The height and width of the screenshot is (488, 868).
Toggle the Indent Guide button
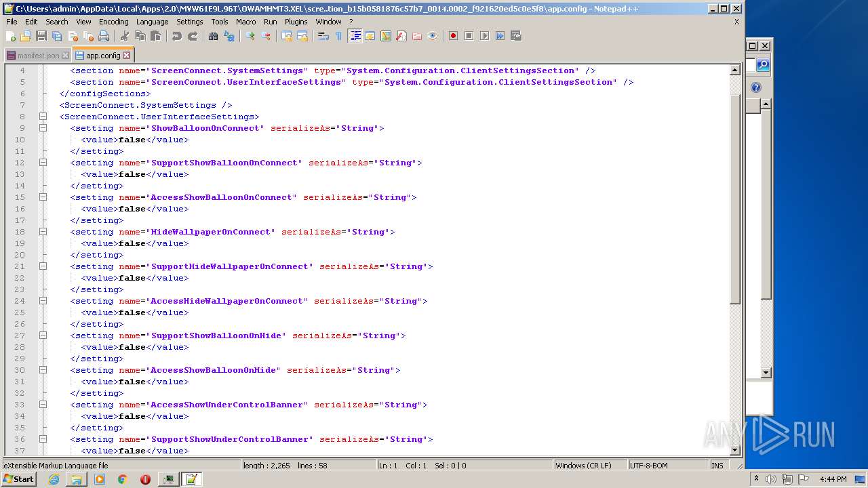(355, 36)
